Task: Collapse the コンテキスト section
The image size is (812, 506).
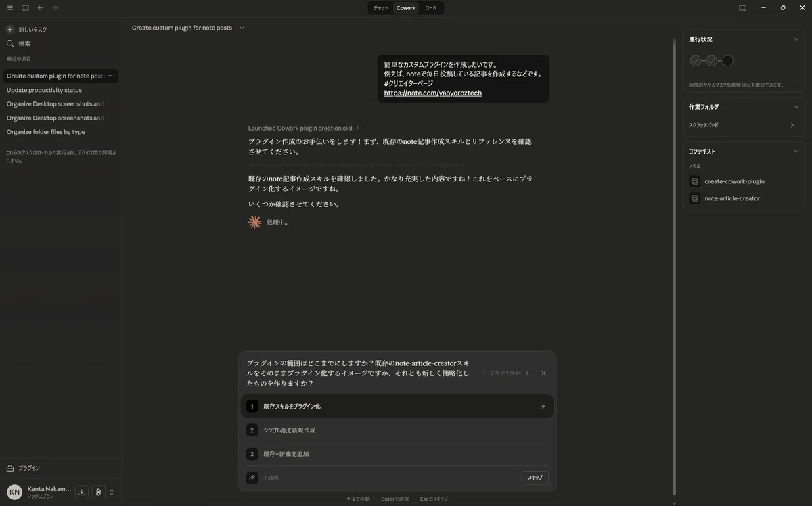Action: (796, 152)
